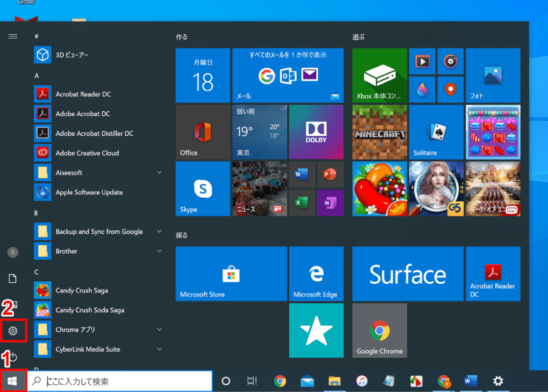The height and width of the screenshot is (392, 548).
Task: Click the Cortana circle on taskbar
Action: click(226, 381)
